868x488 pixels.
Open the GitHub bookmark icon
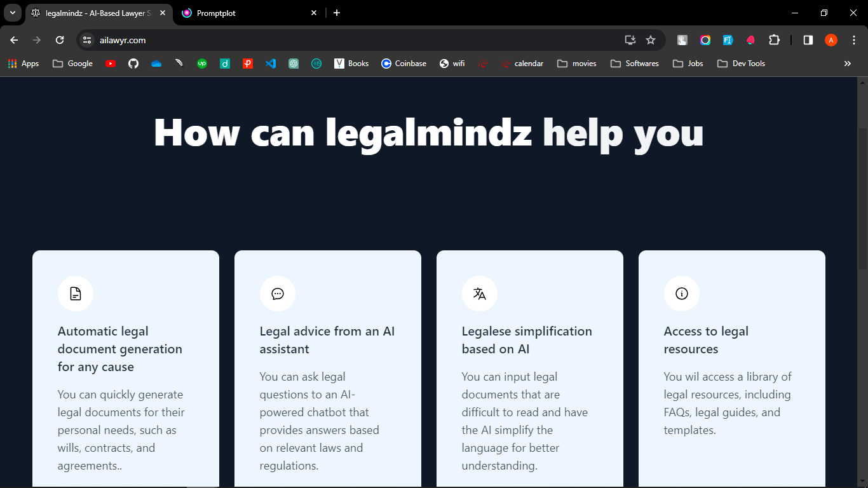tap(133, 64)
